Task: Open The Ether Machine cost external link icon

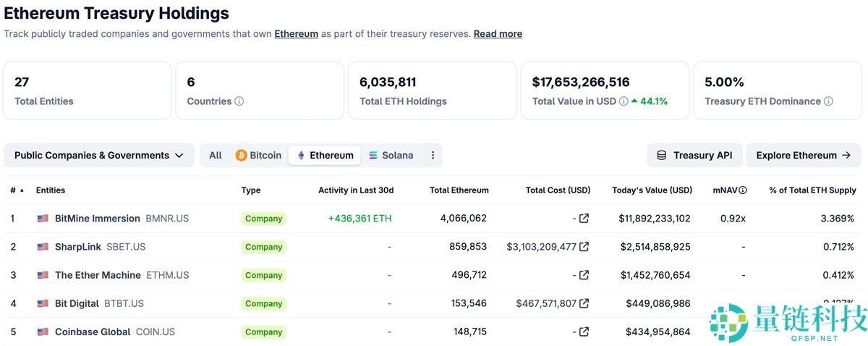Action: tap(584, 275)
